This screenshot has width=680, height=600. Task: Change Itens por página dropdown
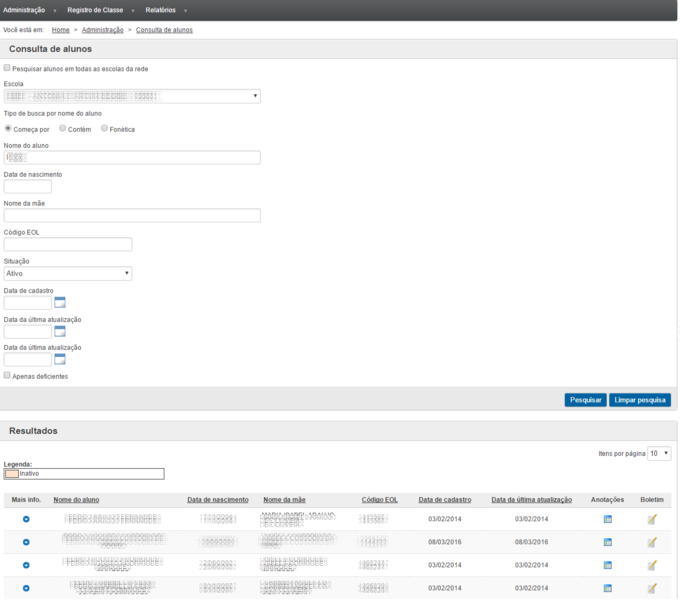pos(659,453)
